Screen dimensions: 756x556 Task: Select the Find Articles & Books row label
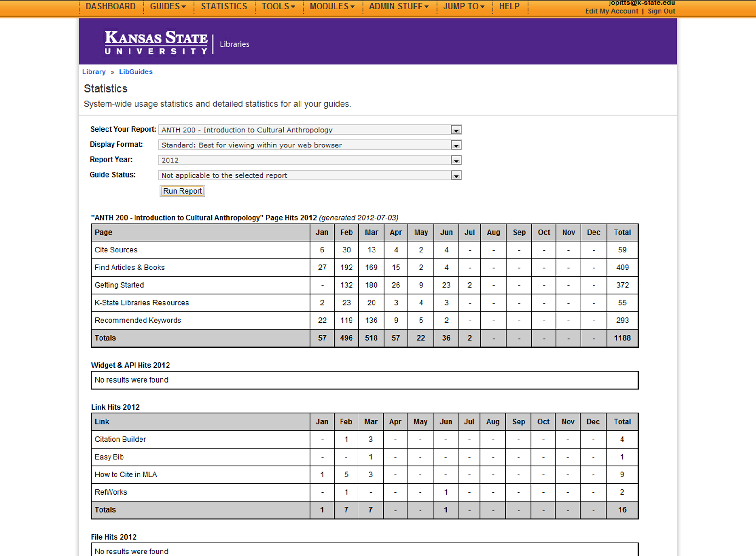pos(130,268)
